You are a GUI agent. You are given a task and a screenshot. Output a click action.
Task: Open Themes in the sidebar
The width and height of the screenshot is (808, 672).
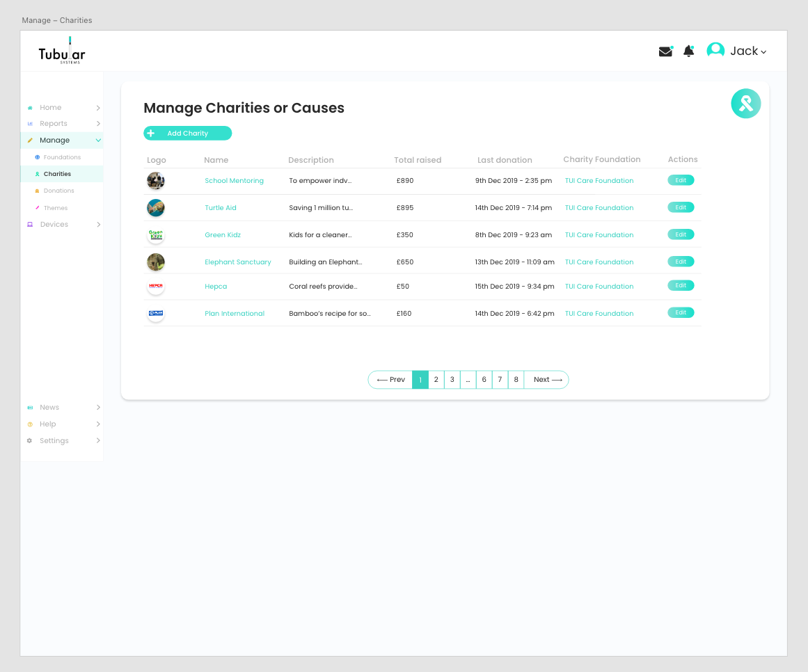(56, 208)
